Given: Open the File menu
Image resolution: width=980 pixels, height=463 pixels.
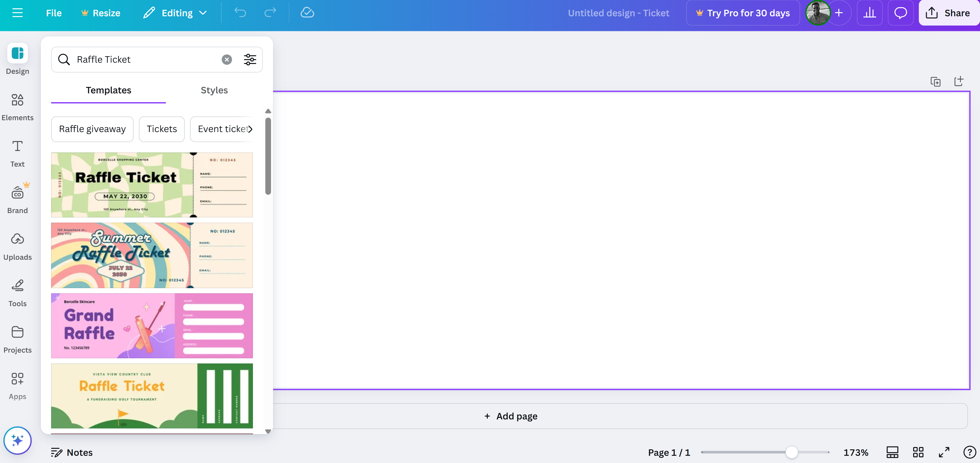Looking at the screenshot, I should coord(54,13).
